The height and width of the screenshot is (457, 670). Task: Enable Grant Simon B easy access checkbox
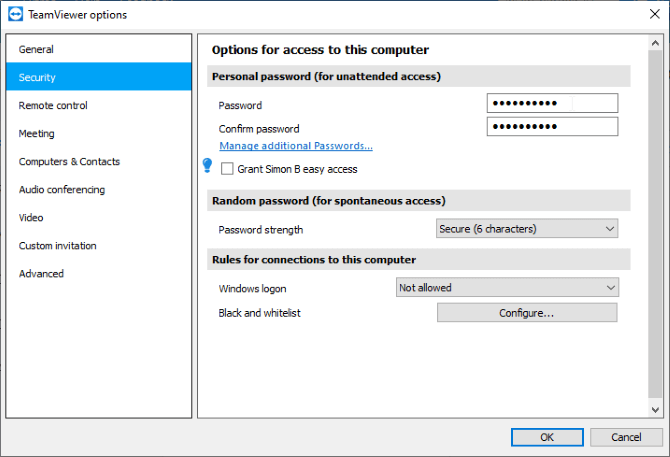point(227,169)
